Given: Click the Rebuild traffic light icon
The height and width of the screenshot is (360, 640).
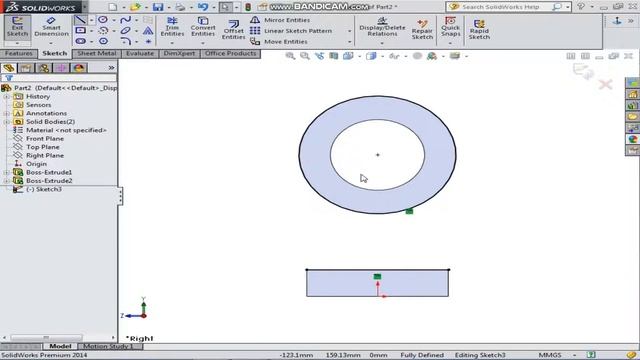Looking at the screenshot, I should 248,7.
